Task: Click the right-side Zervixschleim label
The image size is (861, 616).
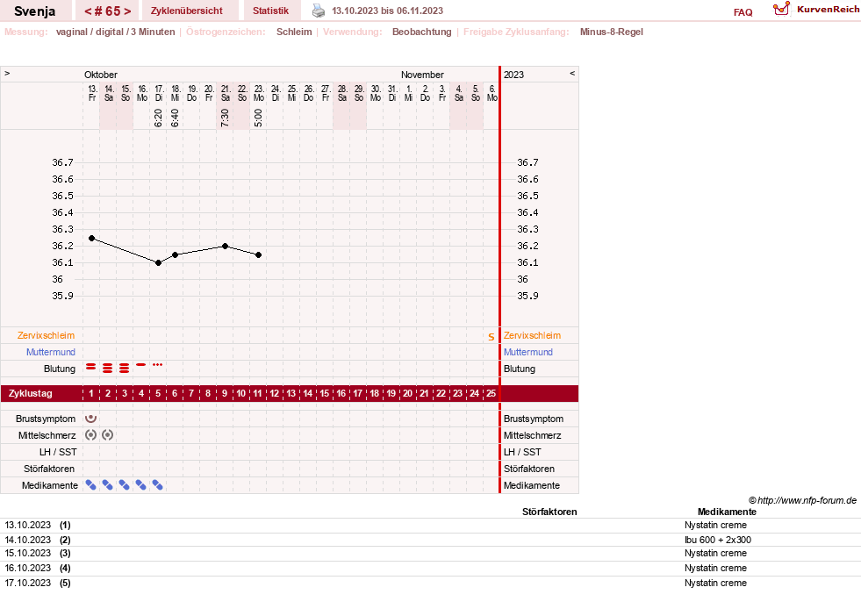Action: (x=532, y=335)
